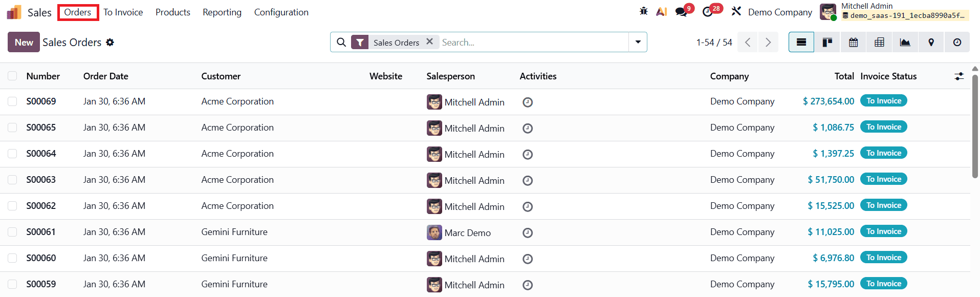Screen dimensions: 980x297
Task: Open the Products menu
Action: [x=173, y=12]
